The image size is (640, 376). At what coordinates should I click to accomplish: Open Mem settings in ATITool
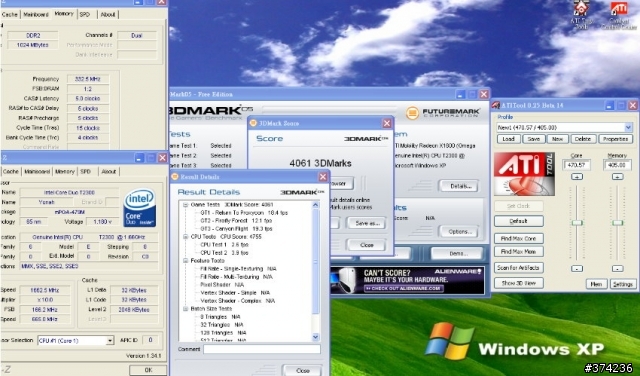click(596, 284)
